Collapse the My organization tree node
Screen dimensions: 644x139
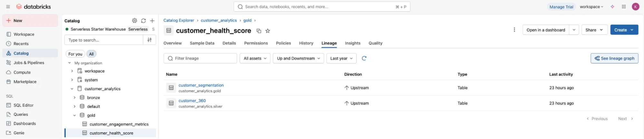coord(69,63)
